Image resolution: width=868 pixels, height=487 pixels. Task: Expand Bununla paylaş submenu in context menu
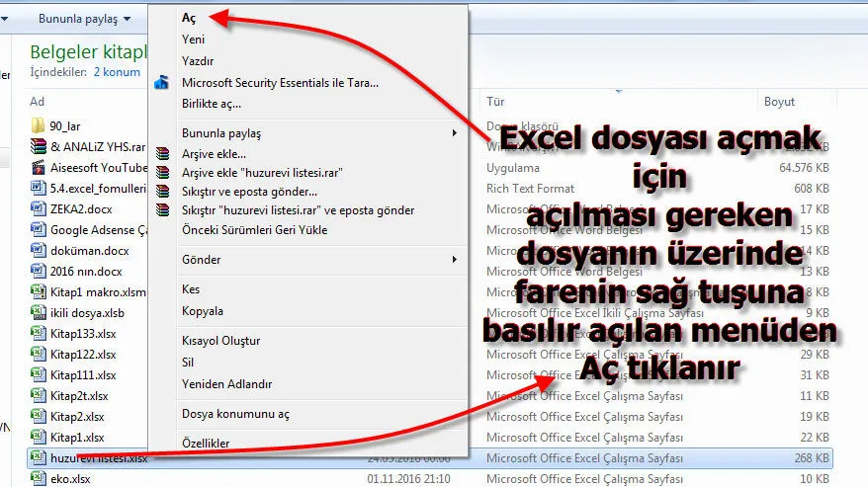(x=455, y=132)
